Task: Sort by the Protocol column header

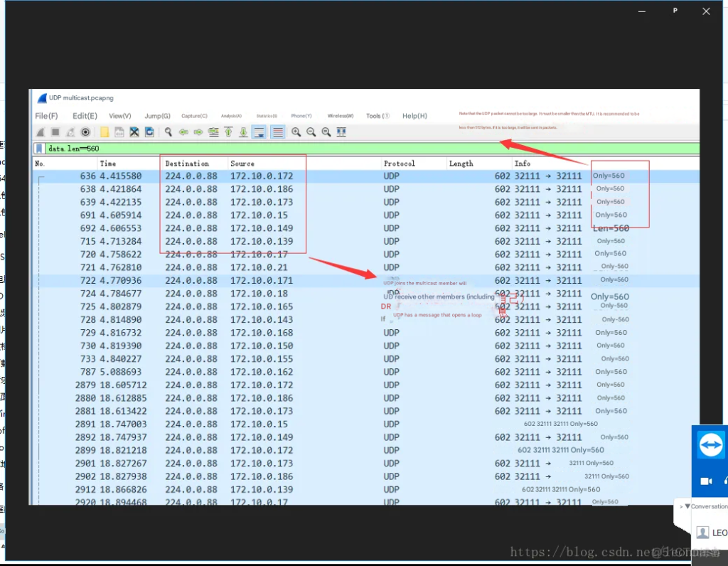Action: 400,164
